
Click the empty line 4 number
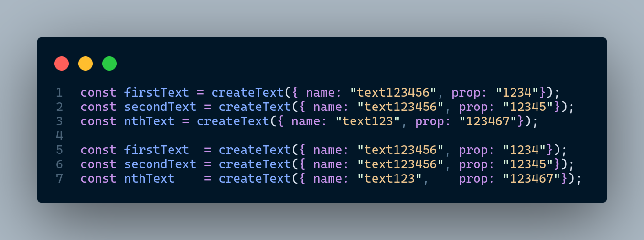(x=59, y=135)
